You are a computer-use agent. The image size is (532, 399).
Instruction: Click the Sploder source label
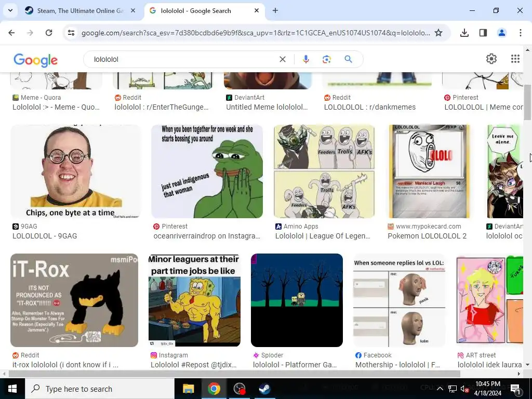272,355
